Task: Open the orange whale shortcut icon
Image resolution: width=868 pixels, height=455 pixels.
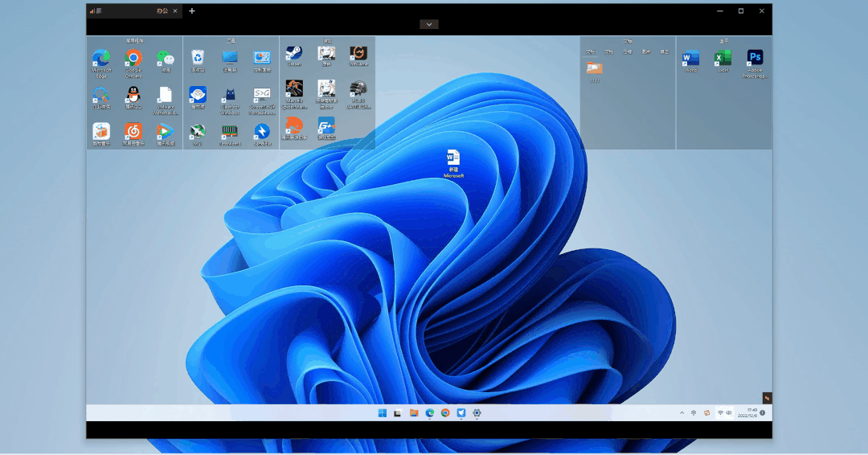Action: pyautogui.click(x=294, y=125)
